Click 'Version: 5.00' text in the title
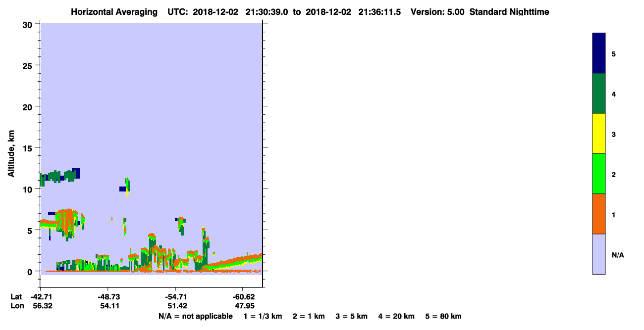This screenshot has height=330, width=644. pyautogui.click(x=437, y=12)
